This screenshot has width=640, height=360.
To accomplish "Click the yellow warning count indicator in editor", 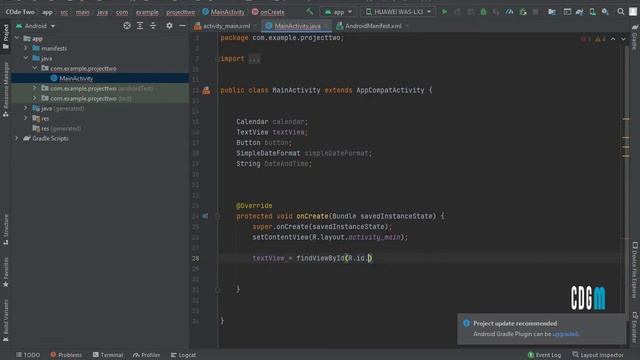I will [x=600, y=39].
